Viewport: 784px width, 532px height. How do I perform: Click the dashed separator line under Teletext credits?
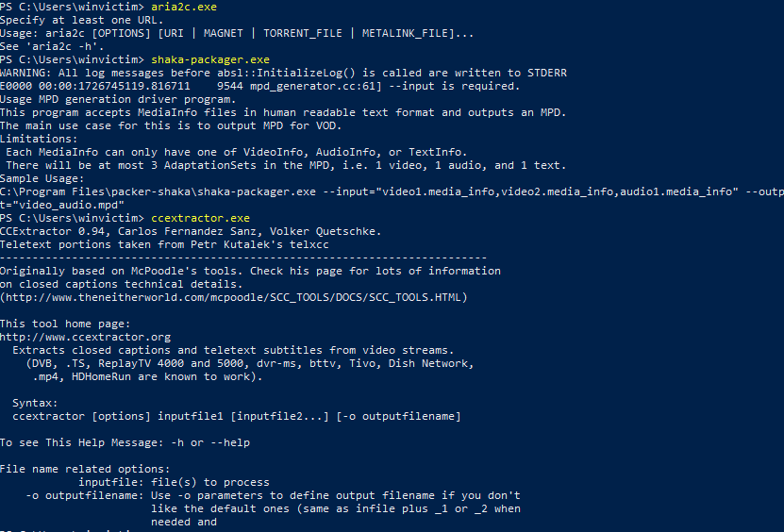pos(243,258)
